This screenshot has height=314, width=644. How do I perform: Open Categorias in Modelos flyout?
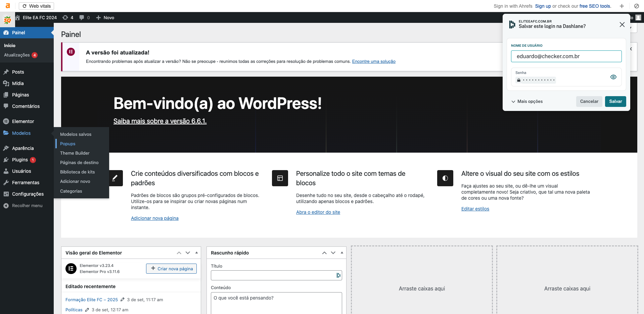pyautogui.click(x=71, y=191)
